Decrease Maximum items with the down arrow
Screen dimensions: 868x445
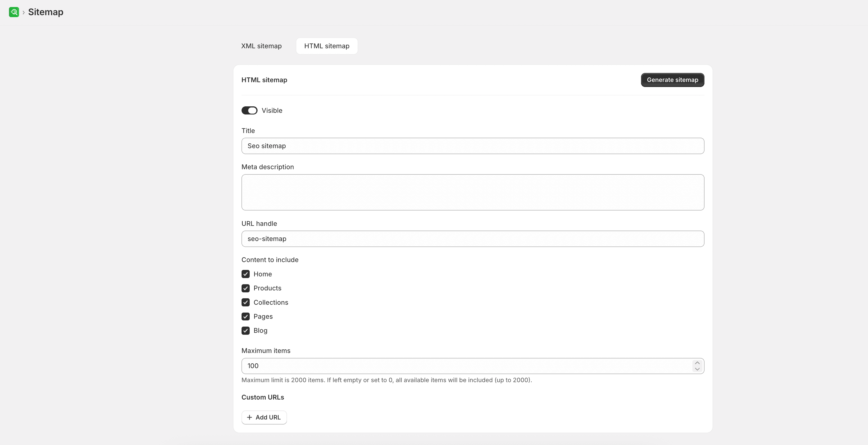pos(697,369)
